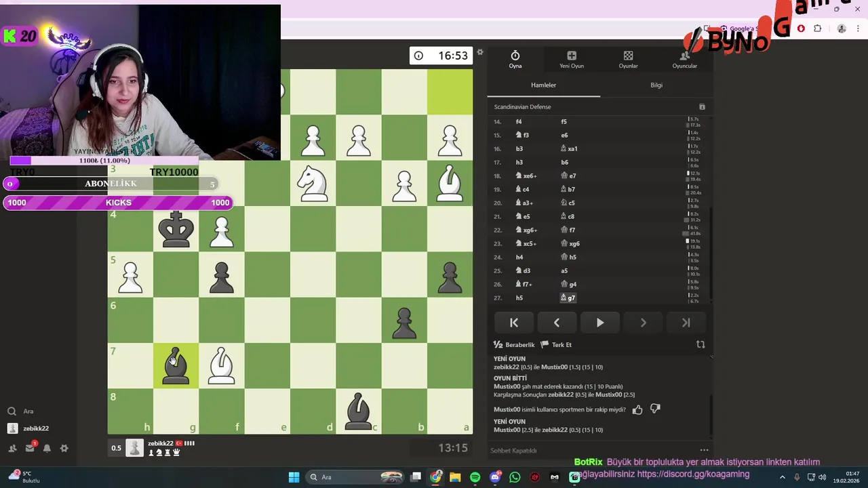The width and height of the screenshot is (868, 488).
Task: Click the Windows taskbar search box
Action: pyautogui.click(x=355, y=477)
